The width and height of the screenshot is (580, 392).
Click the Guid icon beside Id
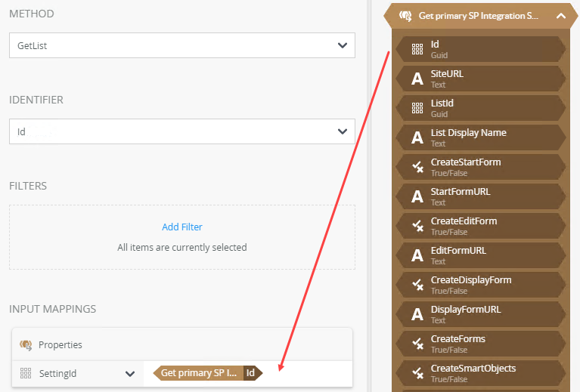coord(417,49)
